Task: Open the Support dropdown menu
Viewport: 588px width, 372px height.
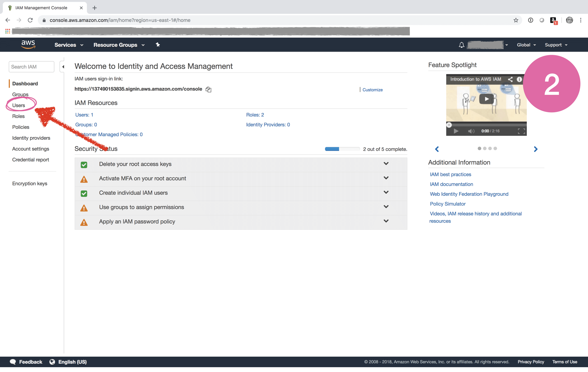Action: point(556,45)
